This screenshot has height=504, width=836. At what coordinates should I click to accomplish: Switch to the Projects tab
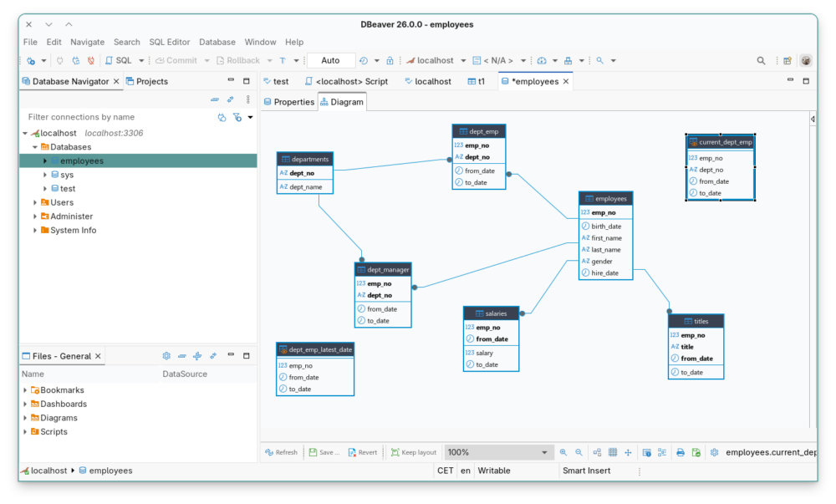click(x=146, y=82)
